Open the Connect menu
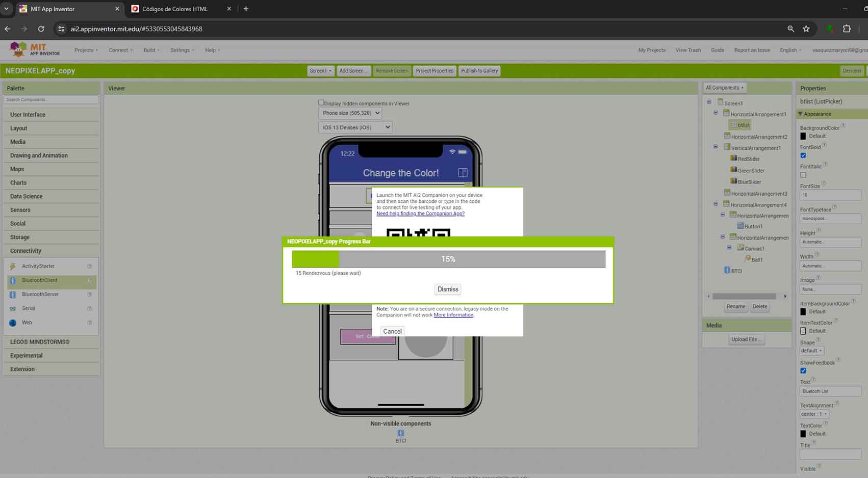The height and width of the screenshot is (478, 868). [x=120, y=50]
